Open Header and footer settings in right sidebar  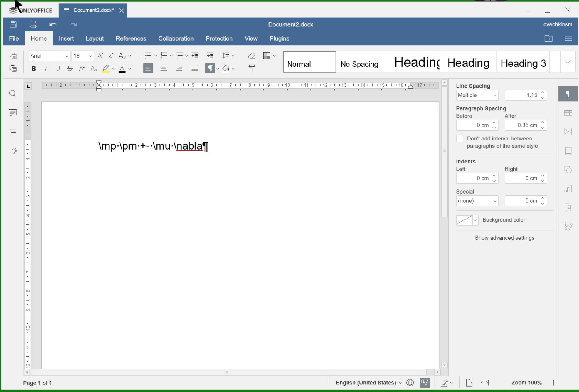(568, 151)
